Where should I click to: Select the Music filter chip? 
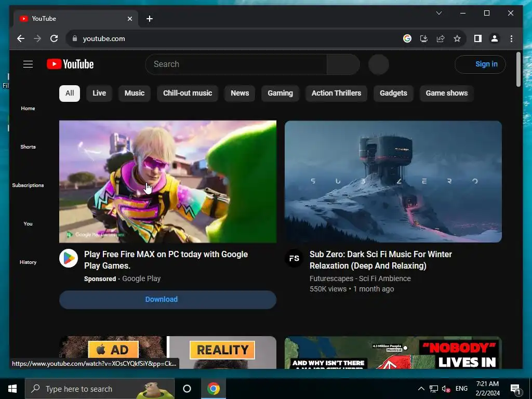tap(135, 94)
